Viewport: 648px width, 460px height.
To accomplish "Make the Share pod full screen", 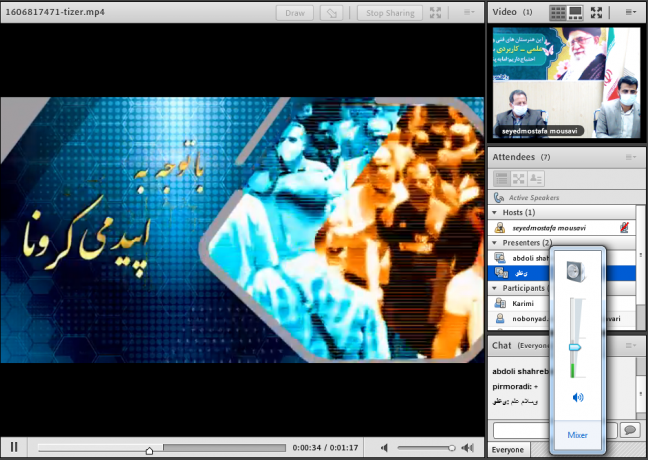I will [x=435, y=13].
